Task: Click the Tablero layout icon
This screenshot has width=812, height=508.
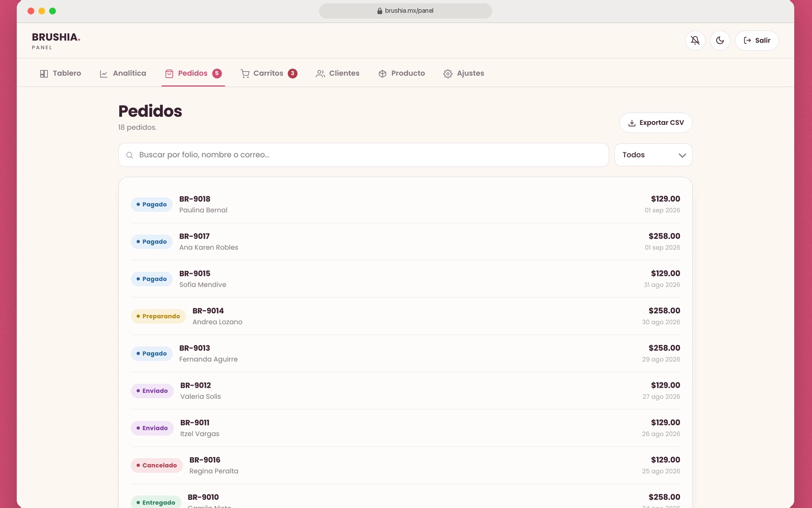Action: pos(44,74)
